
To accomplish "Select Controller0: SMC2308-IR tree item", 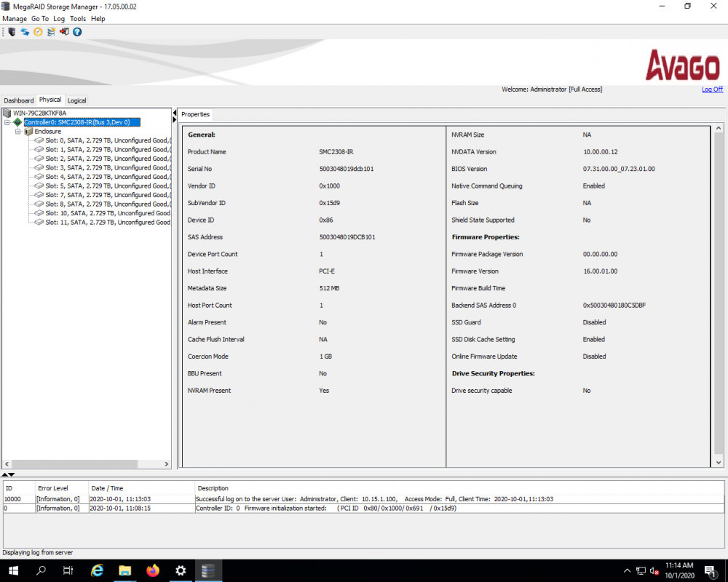I will click(82, 122).
